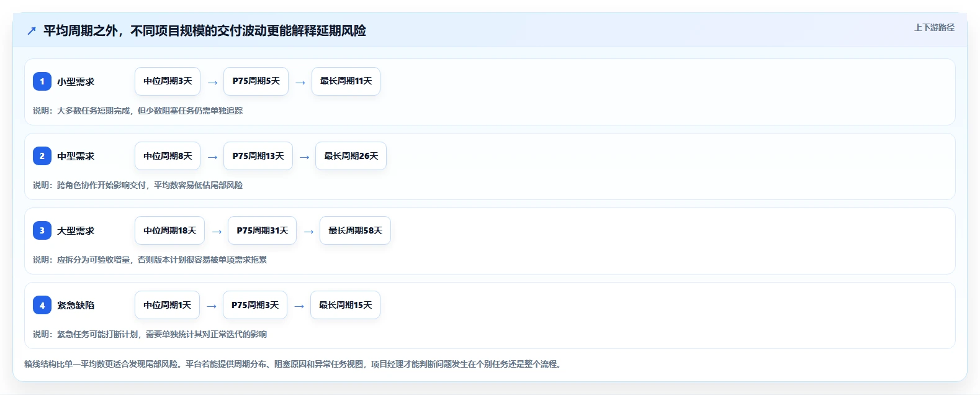Click the 紧急缺陷 row label
Image resolution: width=980 pixels, height=395 pixels.
pos(76,306)
